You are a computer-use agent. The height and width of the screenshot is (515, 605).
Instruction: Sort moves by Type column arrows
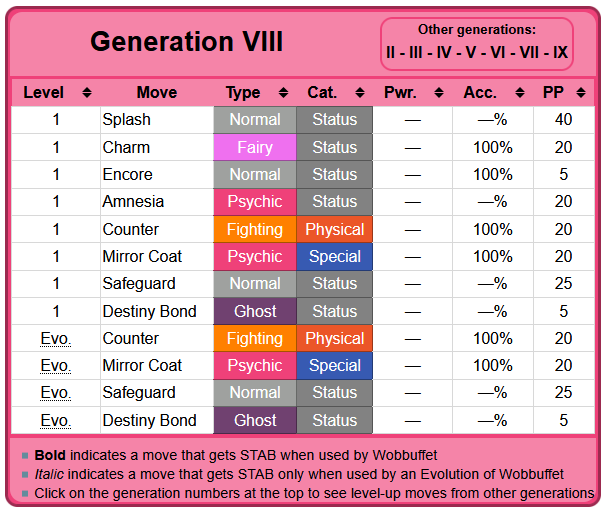[x=282, y=93]
